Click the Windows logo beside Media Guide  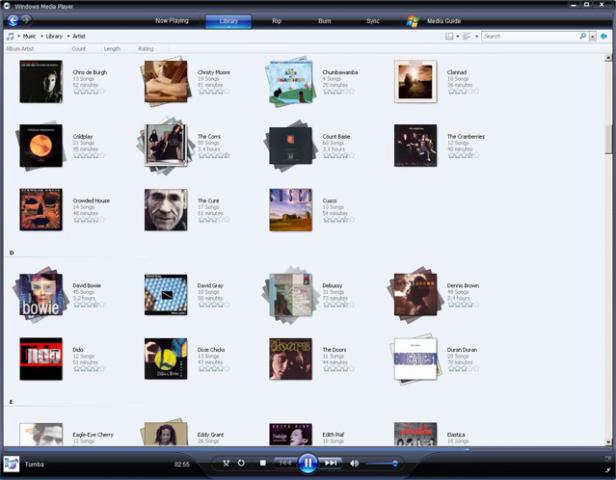[x=412, y=21]
